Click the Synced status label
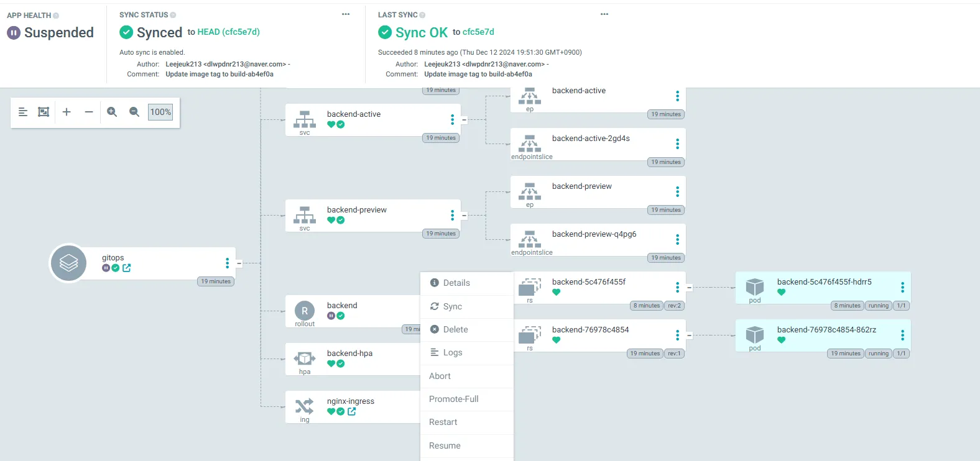 point(159,32)
